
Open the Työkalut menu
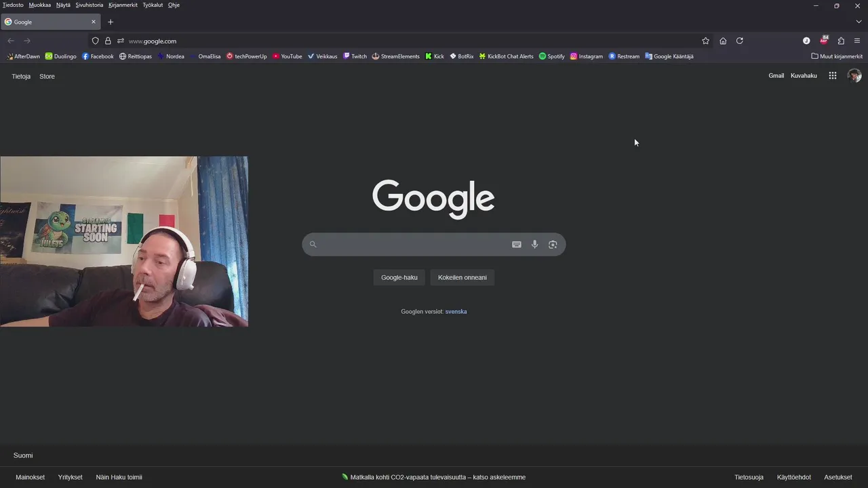153,5
